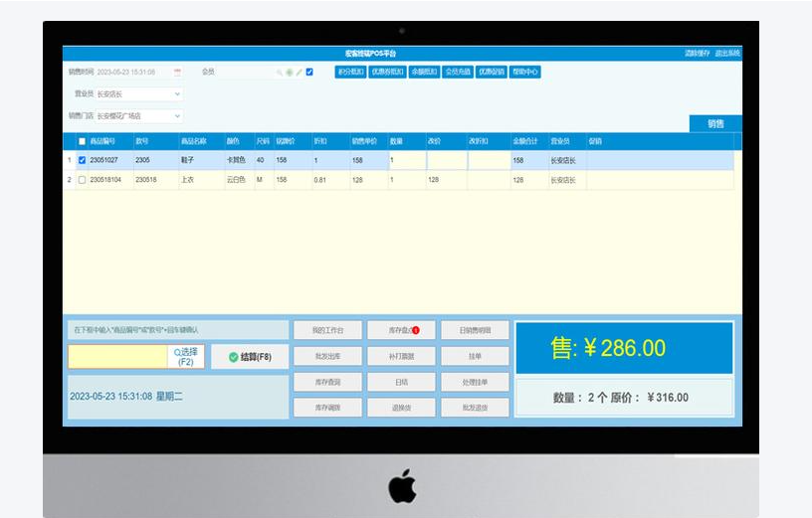Tick the select-all checkbox in table header

(x=82, y=141)
